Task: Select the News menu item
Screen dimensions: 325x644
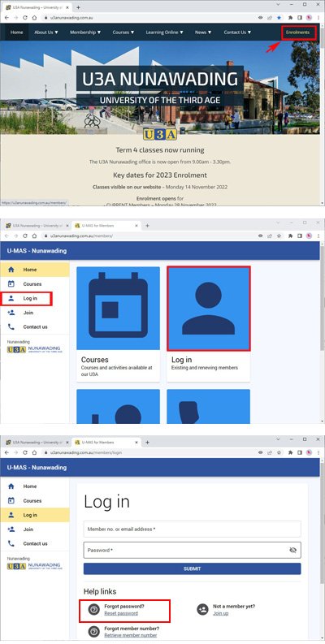Action: [203, 32]
